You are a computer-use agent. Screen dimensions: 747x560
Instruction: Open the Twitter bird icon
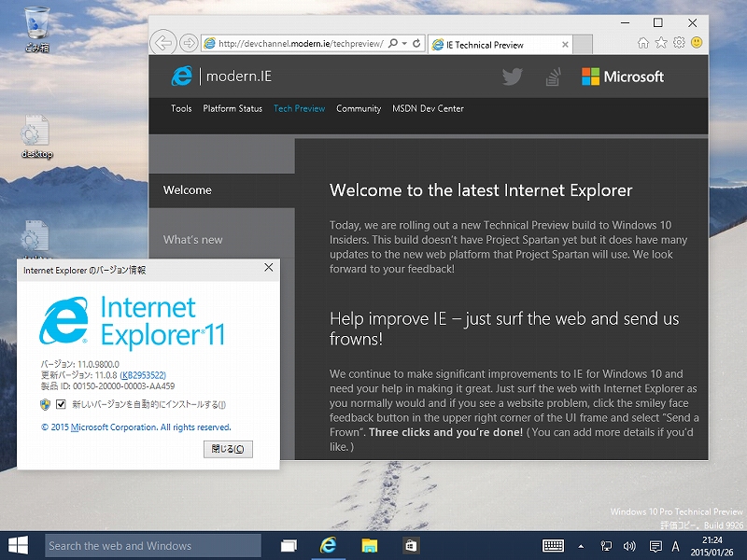512,77
